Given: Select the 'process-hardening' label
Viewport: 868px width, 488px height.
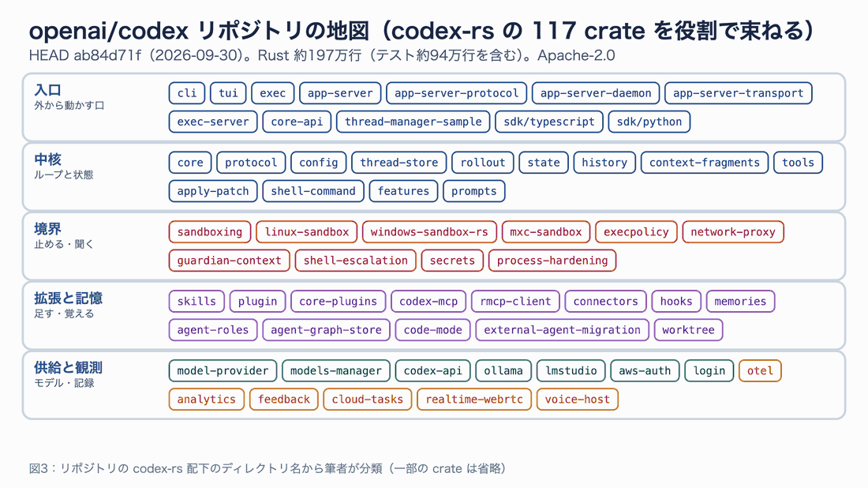Looking at the screenshot, I should pyautogui.click(x=552, y=261).
